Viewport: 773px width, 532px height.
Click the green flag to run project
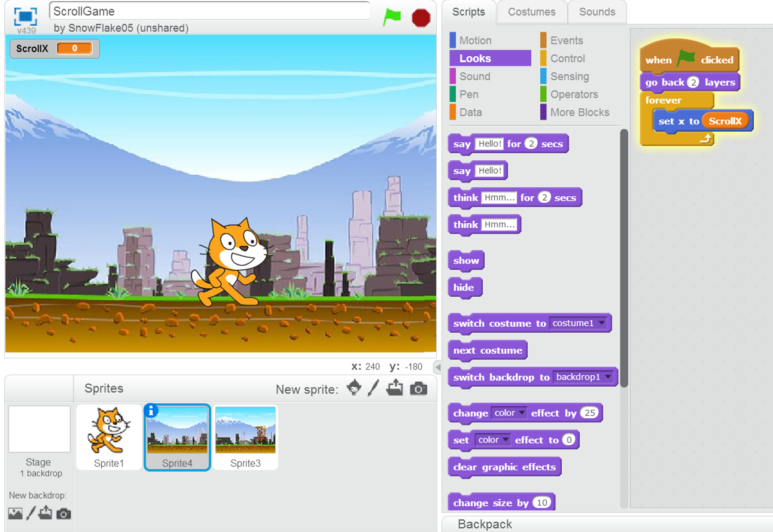392,17
